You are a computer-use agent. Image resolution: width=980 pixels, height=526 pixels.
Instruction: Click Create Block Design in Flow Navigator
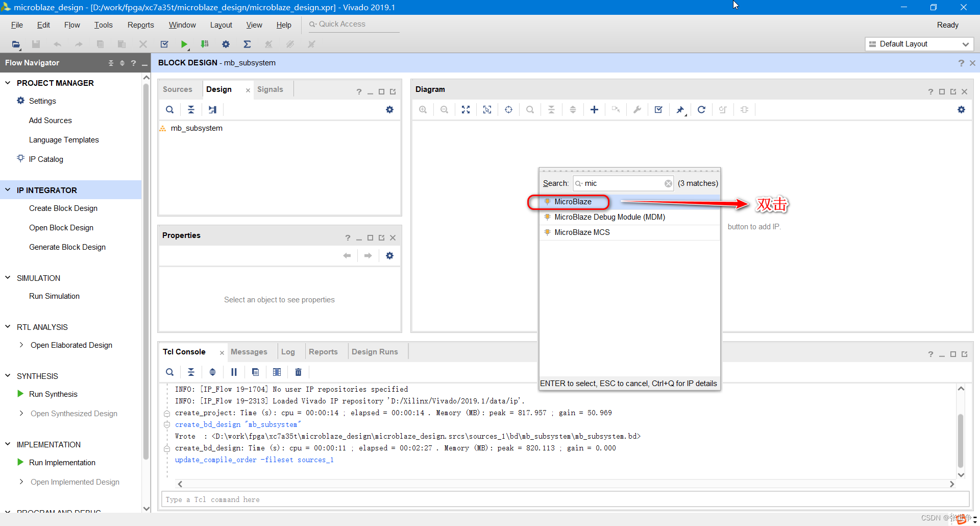63,208
